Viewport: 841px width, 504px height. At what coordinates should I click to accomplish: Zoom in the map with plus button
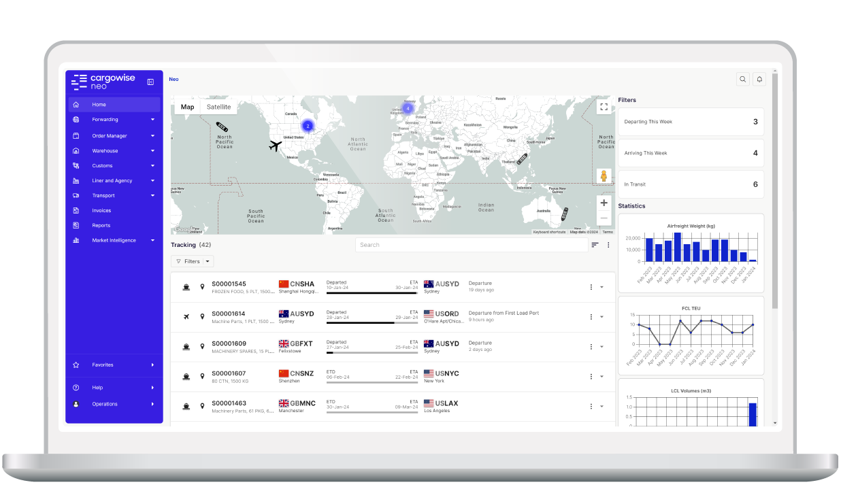(604, 203)
